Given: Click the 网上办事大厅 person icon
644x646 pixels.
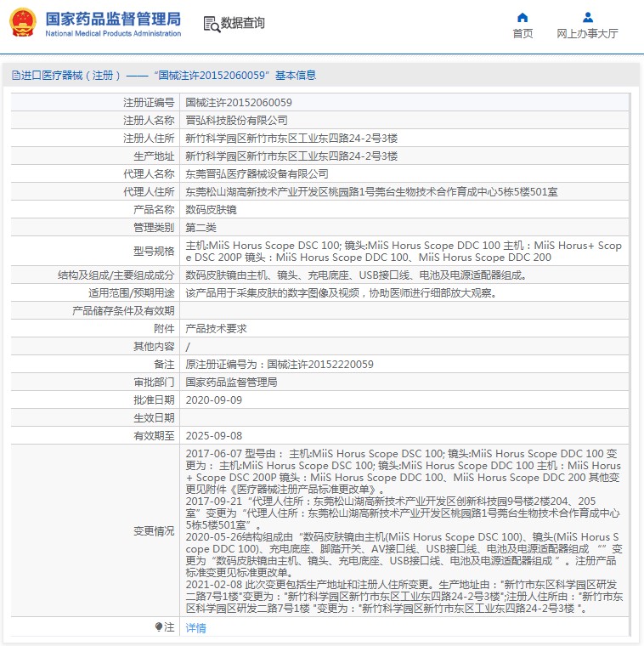Looking at the screenshot, I should 588,17.
